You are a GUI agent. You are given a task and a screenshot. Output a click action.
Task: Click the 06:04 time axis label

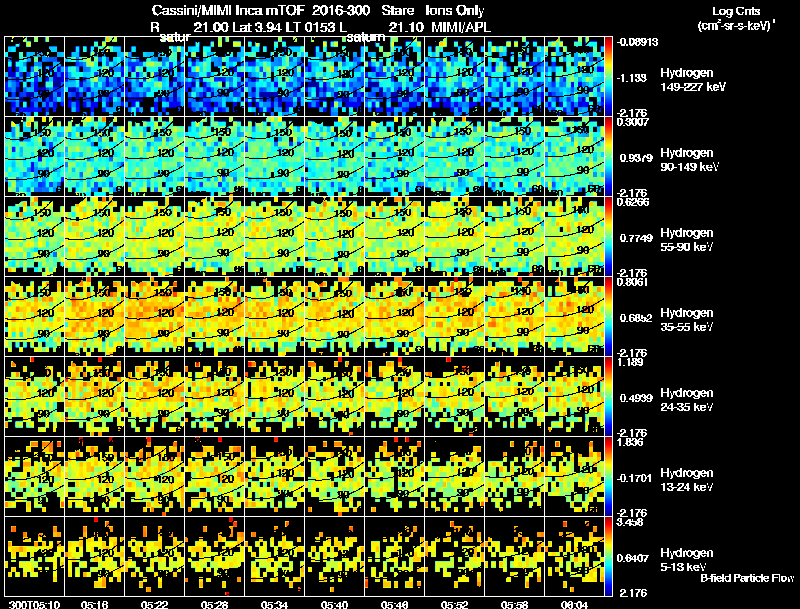(x=574, y=604)
